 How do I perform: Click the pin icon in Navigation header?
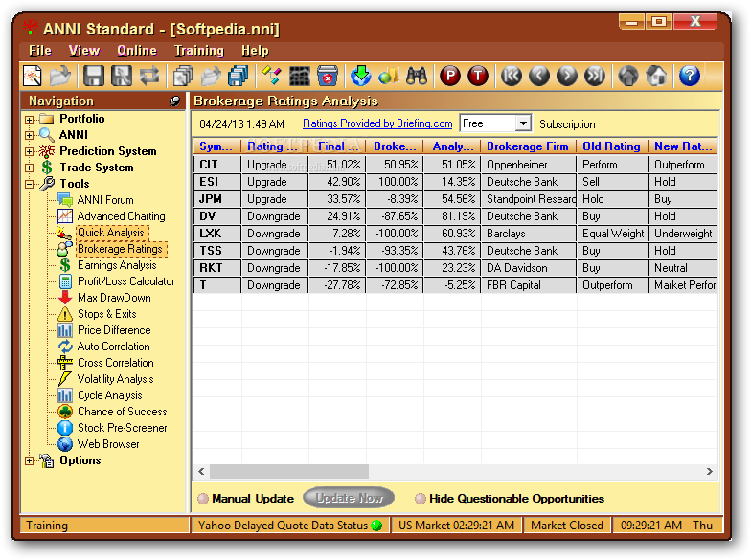pos(174,101)
